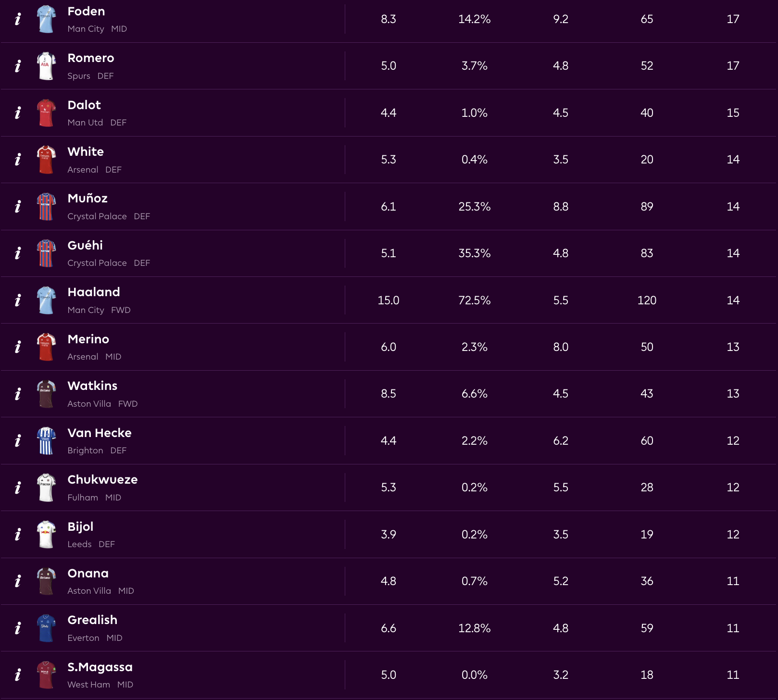Click Onana's Aston Villa shirt
The height and width of the screenshot is (700, 778).
[x=46, y=581]
